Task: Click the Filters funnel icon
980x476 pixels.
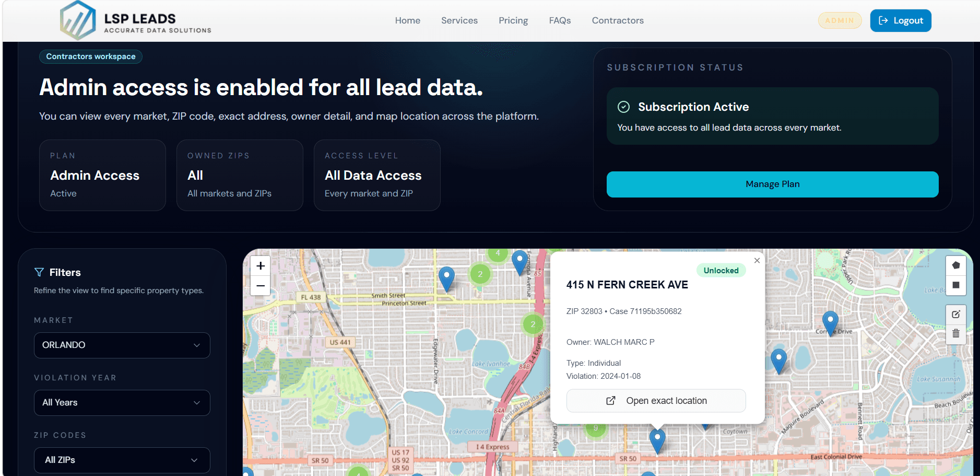Action: tap(39, 272)
